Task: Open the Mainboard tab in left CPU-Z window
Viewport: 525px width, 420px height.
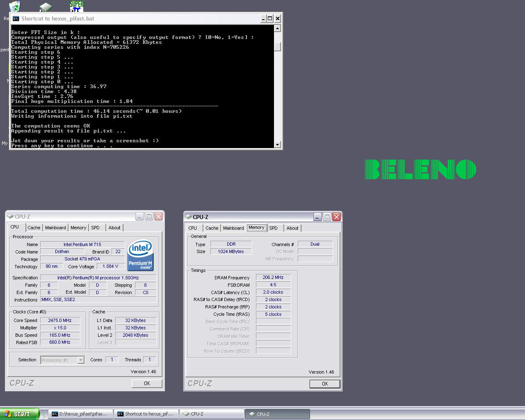Action: click(x=55, y=228)
